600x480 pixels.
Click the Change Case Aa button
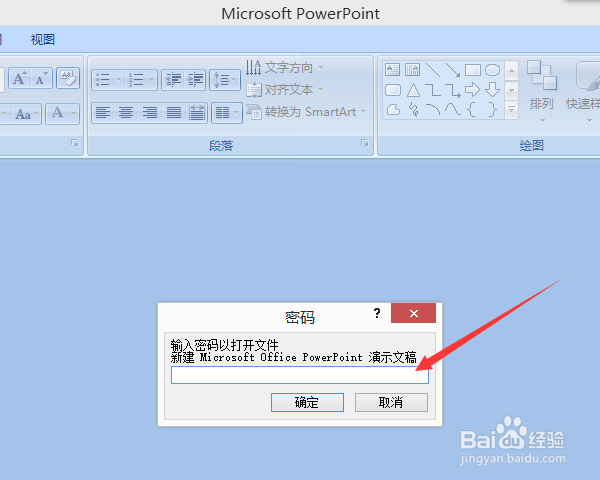pyautogui.click(x=26, y=114)
